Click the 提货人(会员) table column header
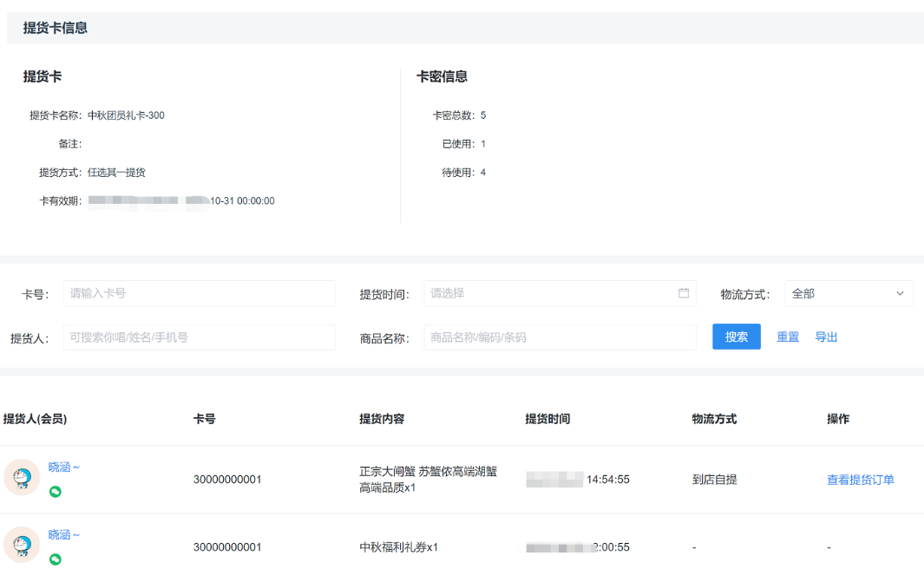The image size is (924, 569). [36, 419]
